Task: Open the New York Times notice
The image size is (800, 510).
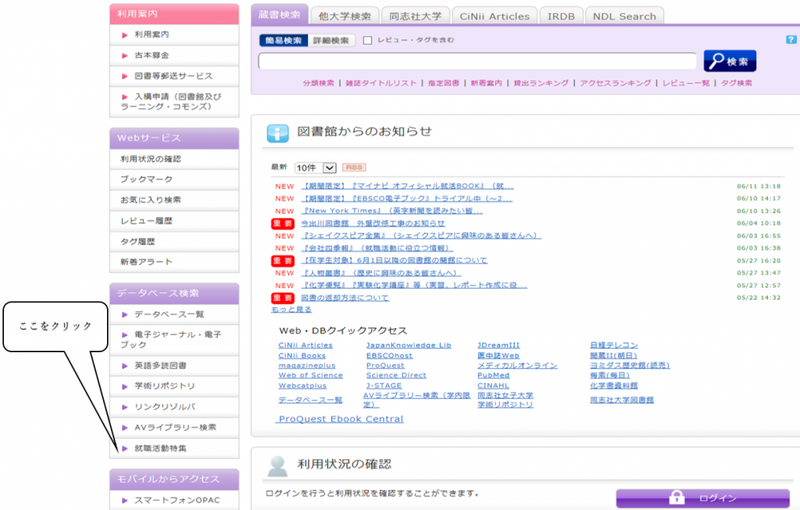Action: tap(392, 211)
